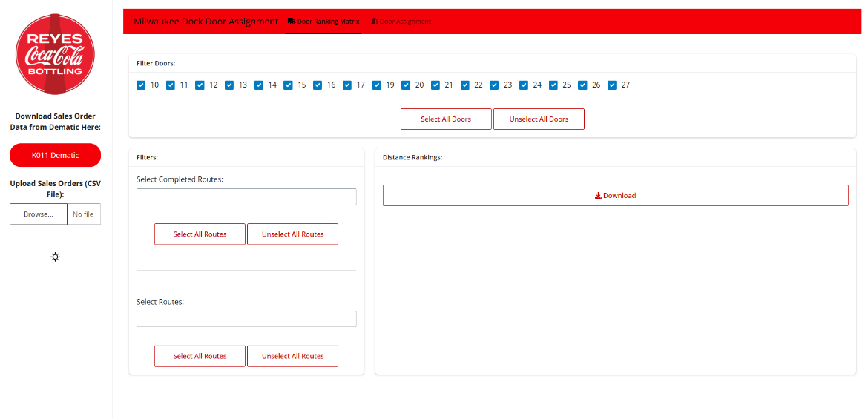Open the Select Routes dropdown field

(246, 319)
